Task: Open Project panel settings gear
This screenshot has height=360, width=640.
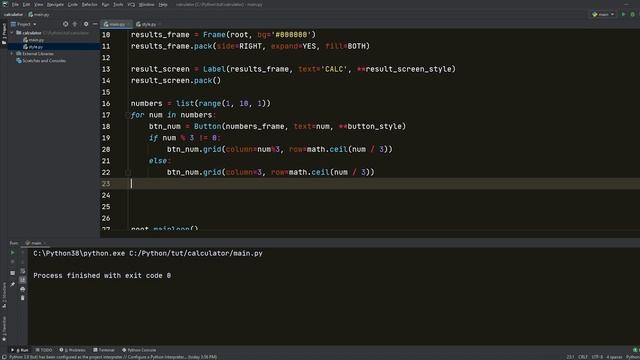Action: pyautogui.click(x=86, y=24)
